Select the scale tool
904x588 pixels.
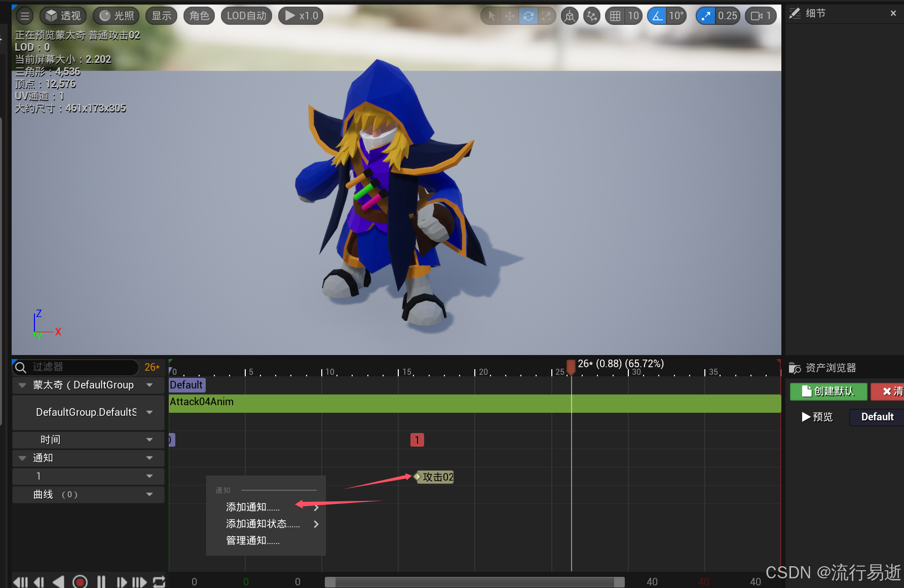click(x=546, y=16)
